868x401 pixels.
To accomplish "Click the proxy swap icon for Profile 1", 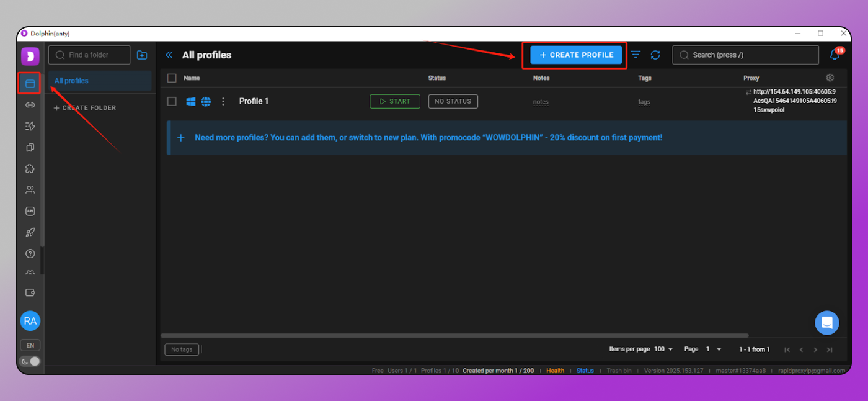I will pyautogui.click(x=748, y=92).
